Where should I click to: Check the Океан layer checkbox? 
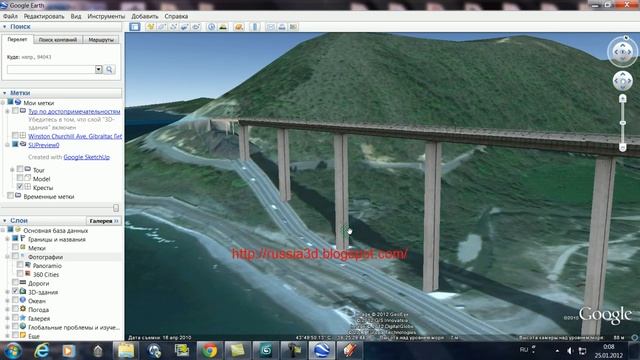click(15, 300)
